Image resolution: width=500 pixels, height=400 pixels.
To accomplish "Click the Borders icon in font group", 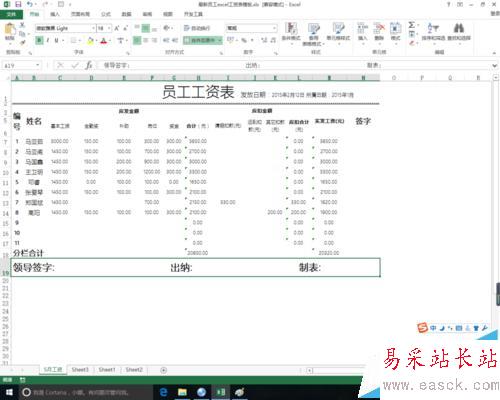I will coord(74,41).
